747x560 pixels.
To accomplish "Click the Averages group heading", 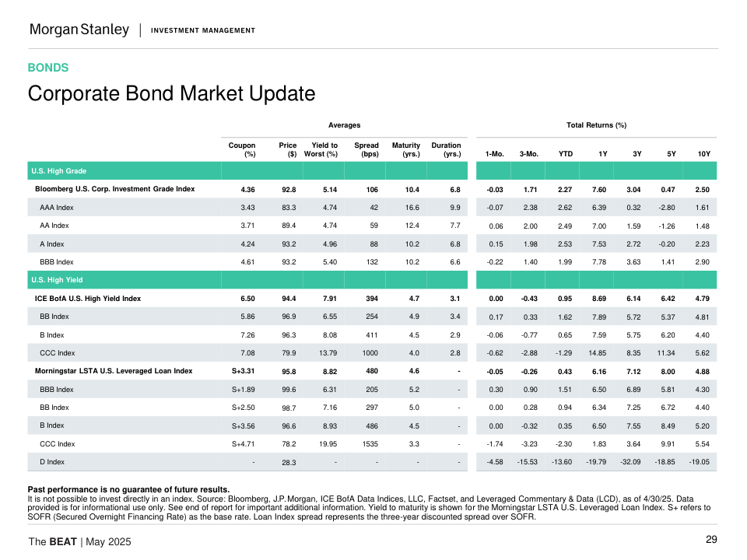I will pyautogui.click(x=344, y=125).
